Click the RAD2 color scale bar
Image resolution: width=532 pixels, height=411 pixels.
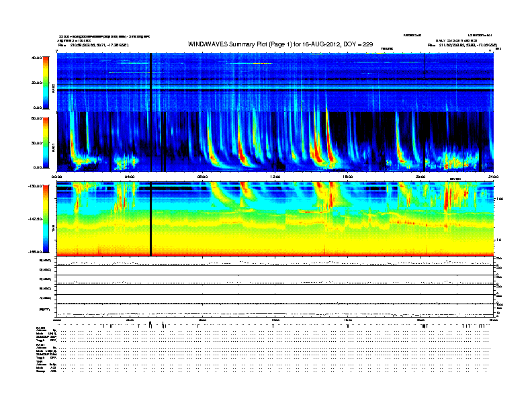[x=46, y=83]
